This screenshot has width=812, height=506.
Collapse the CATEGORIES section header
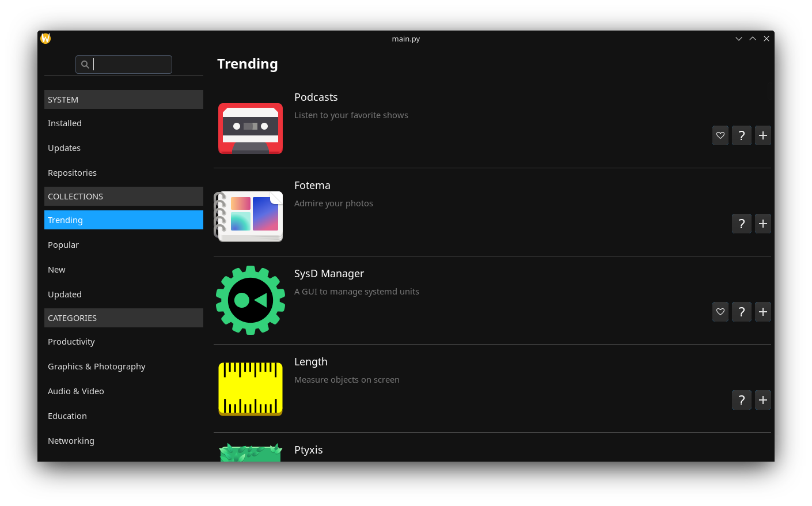click(x=123, y=318)
